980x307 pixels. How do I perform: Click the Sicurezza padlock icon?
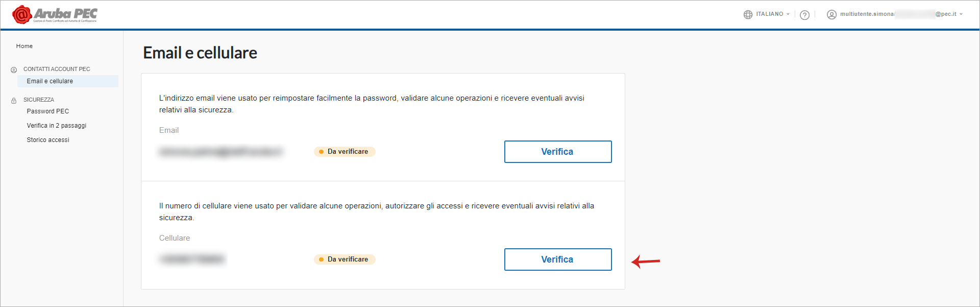click(x=14, y=100)
